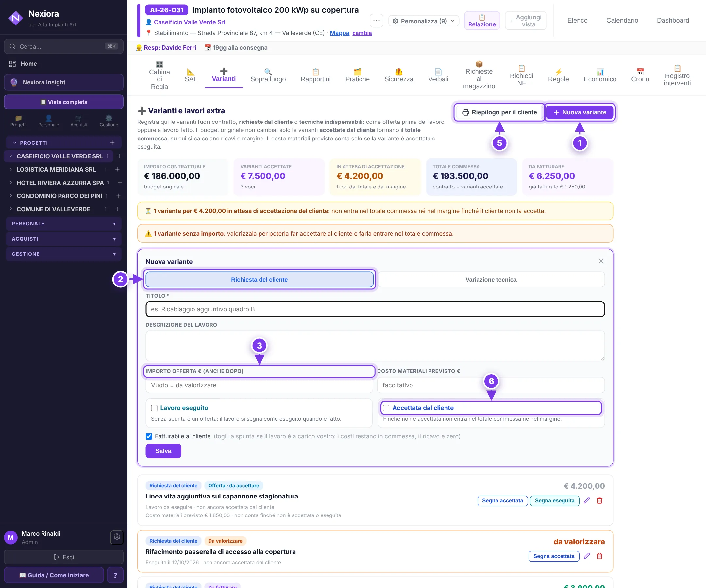Save the new variant with Salva
706x588 pixels.
click(x=163, y=451)
